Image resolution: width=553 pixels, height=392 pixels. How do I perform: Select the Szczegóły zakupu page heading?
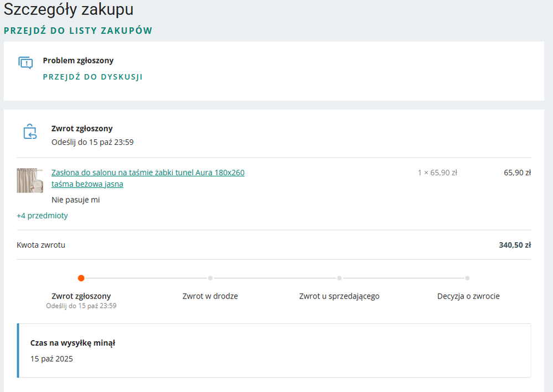tap(68, 9)
